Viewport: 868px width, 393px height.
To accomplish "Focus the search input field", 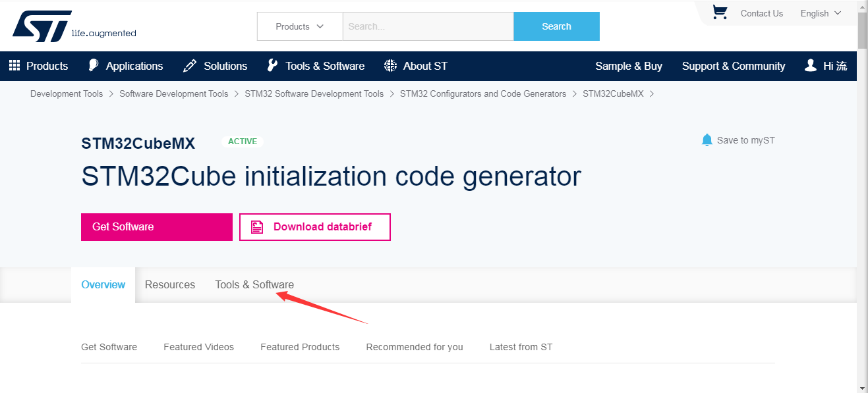I will (x=428, y=26).
